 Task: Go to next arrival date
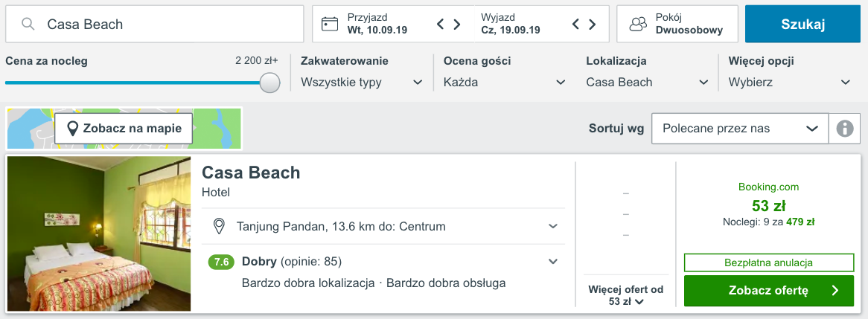[x=457, y=24]
